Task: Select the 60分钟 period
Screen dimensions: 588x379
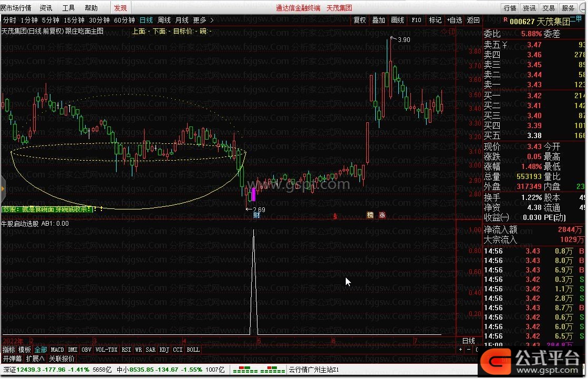Action: coord(124,20)
